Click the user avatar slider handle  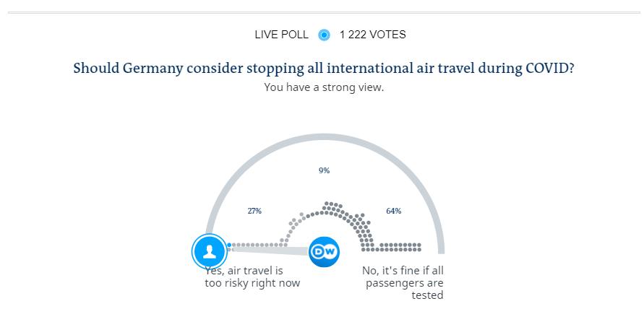point(210,251)
